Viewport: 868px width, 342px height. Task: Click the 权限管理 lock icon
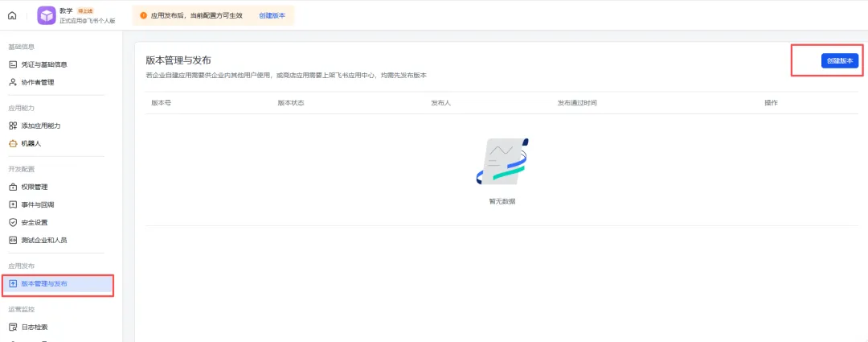coord(14,187)
